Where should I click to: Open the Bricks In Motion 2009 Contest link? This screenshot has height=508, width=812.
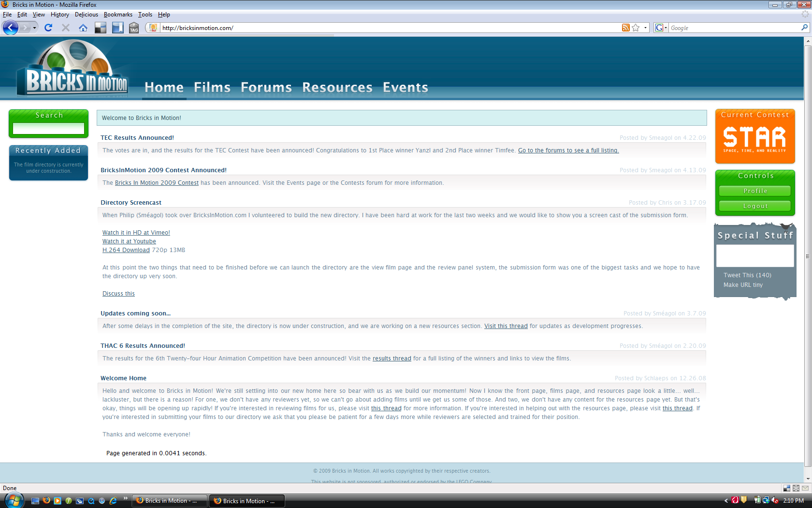(x=157, y=183)
